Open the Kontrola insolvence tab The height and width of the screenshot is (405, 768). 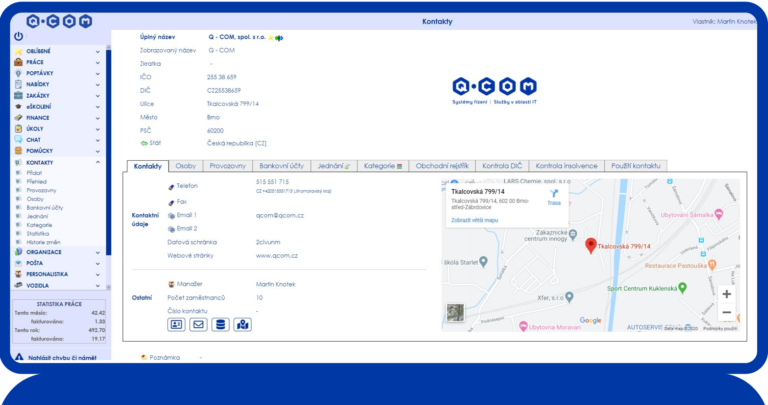pyautogui.click(x=567, y=166)
